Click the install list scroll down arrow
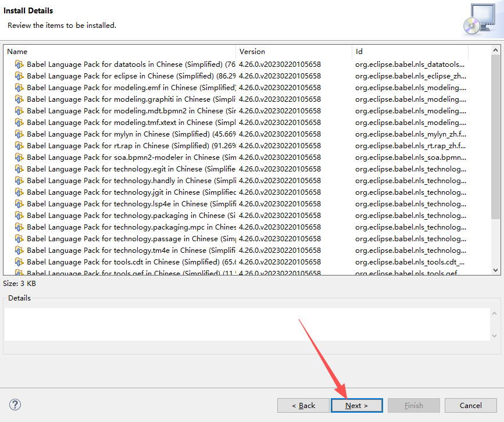504x422 pixels. [x=495, y=270]
